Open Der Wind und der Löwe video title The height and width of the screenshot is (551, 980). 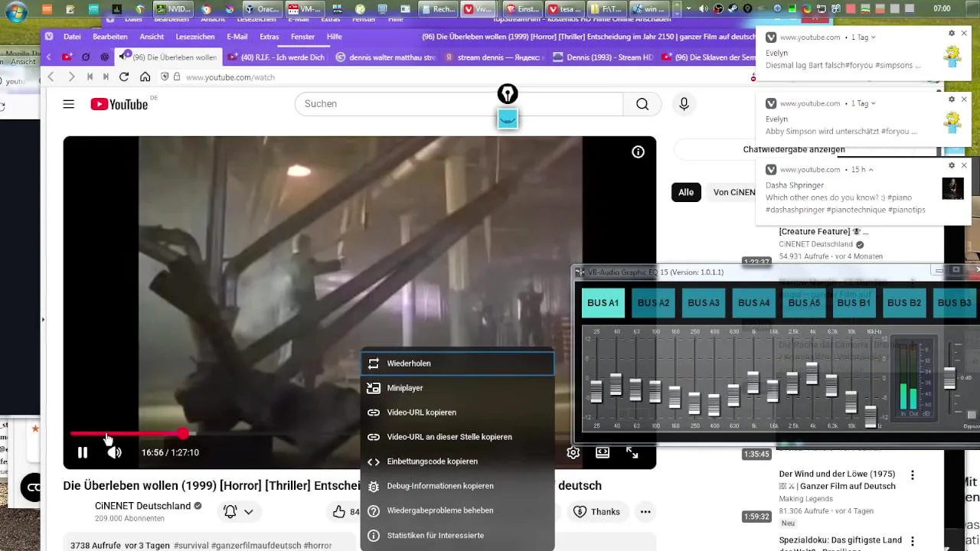(837, 480)
